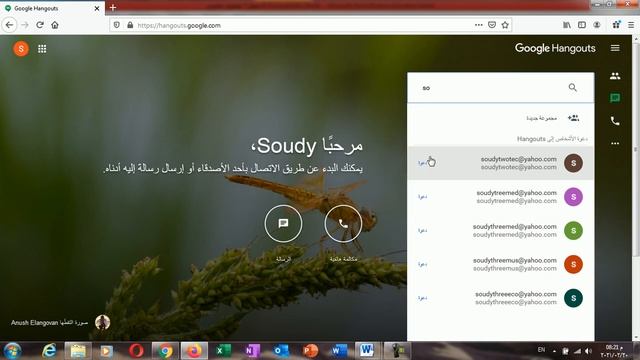This screenshot has height=360, width=640.
Task: Bookmark this page with the star
Action: pyautogui.click(x=505, y=25)
